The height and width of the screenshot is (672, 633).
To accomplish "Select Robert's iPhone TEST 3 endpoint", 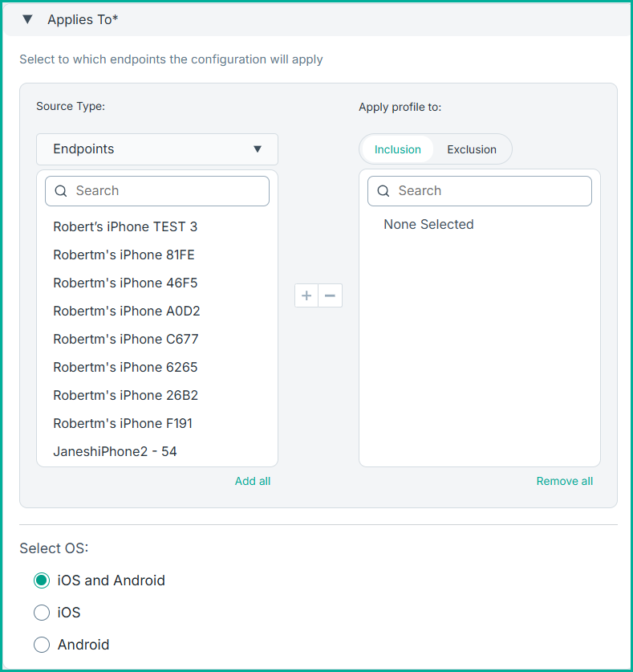I will (x=125, y=226).
